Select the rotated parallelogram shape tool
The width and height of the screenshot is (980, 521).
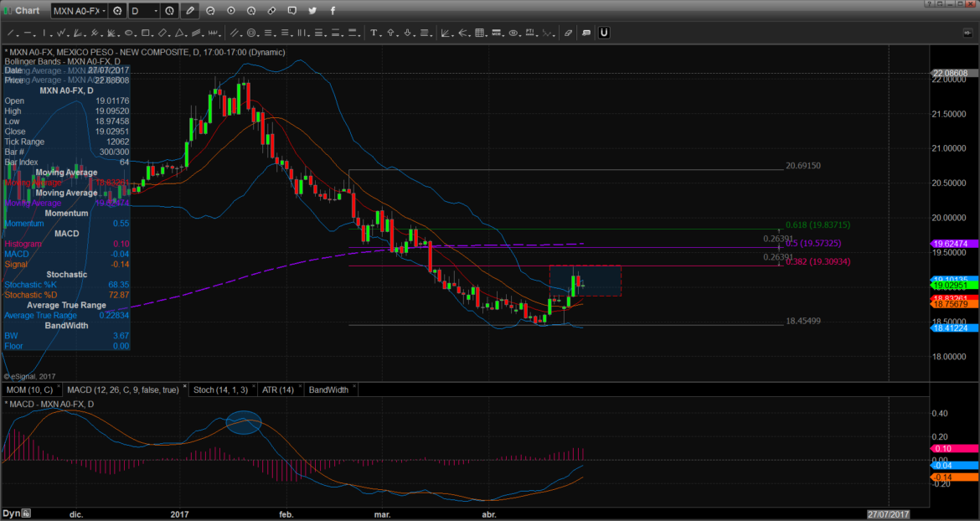[162, 34]
